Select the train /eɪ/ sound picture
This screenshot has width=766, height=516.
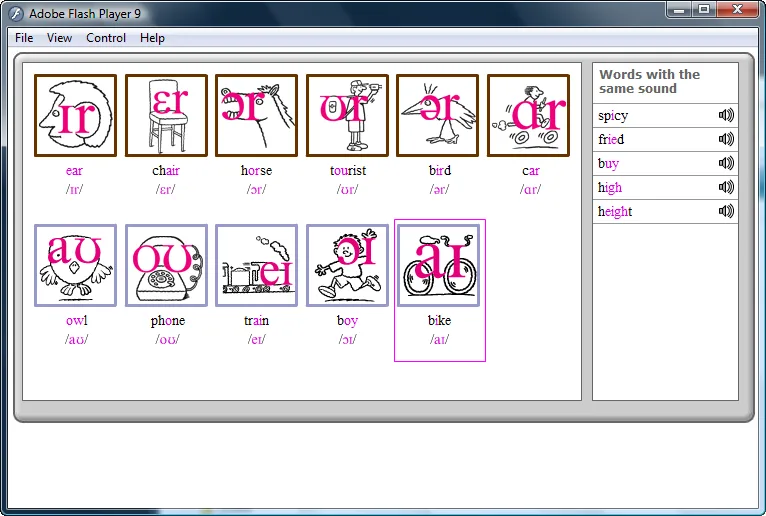[x=256, y=265]
